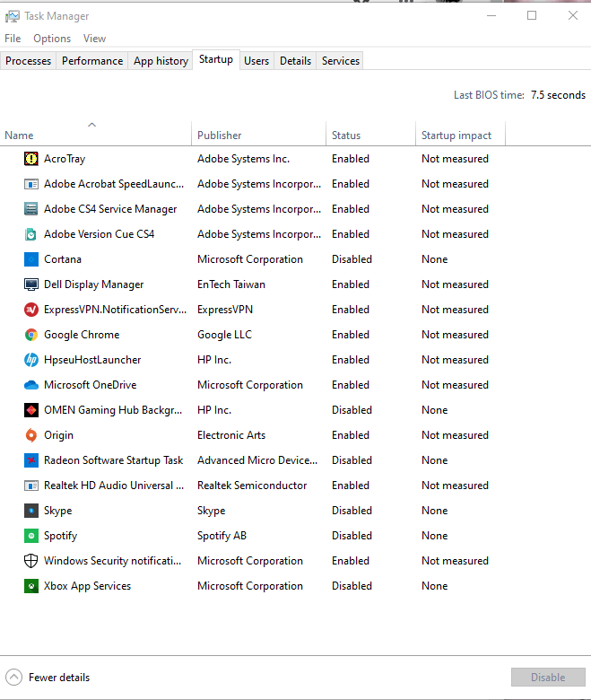Screen dimensions: 591x700
Task: Sort by the Status column header
Action: (x=370, y=133)
